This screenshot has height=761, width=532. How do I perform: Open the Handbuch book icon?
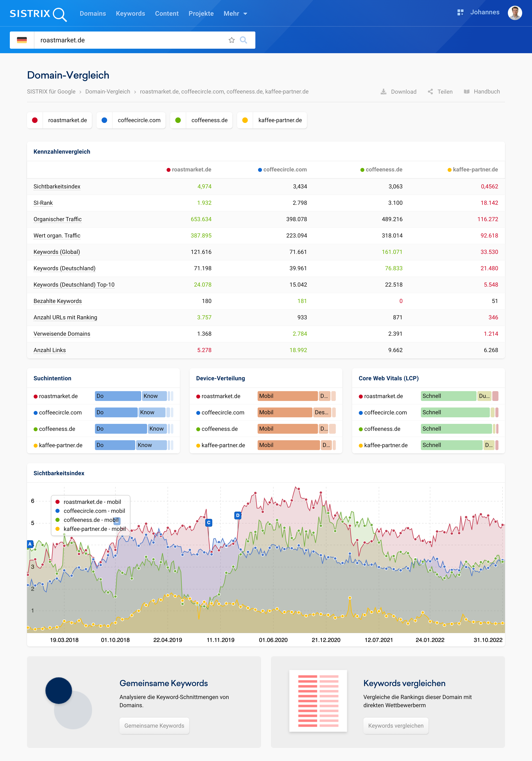(x=467, y=92)
